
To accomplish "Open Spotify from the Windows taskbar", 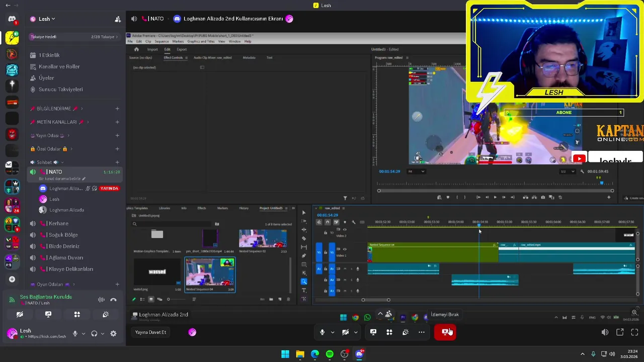I will tap(330, 354).
